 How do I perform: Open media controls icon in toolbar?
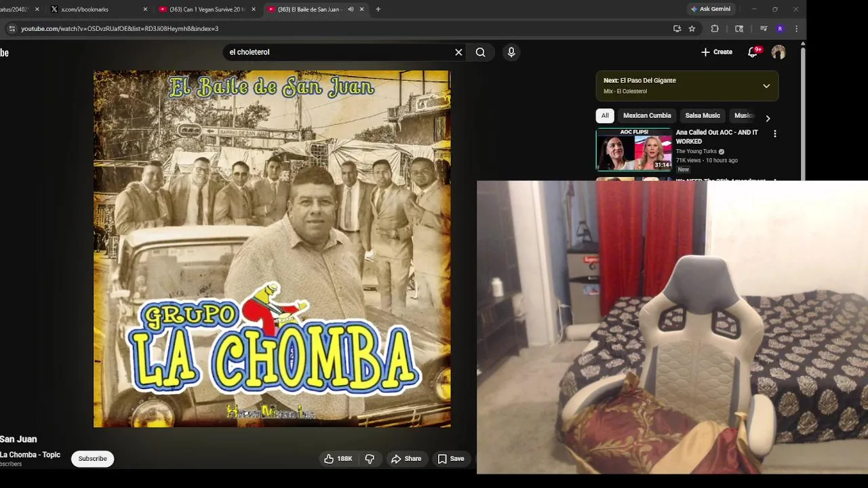pyautogui.click(x=764, y=28)
